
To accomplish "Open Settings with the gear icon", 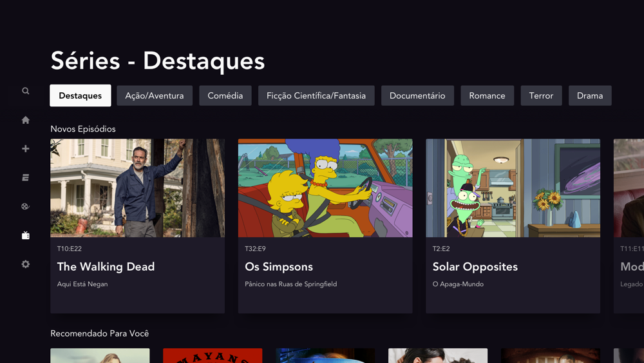I will 26,264.
